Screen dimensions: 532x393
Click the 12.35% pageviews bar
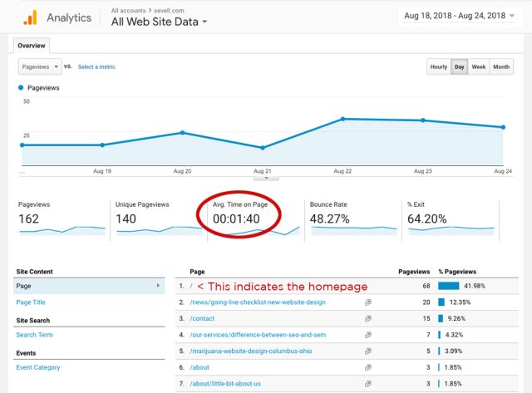(441, 302)
